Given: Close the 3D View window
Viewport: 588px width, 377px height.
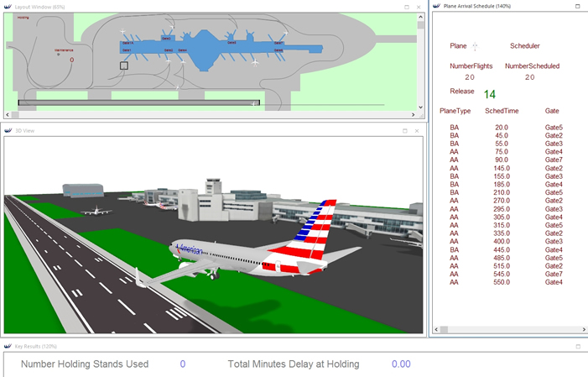Looking at the screenshot, I should pos(418,131).
